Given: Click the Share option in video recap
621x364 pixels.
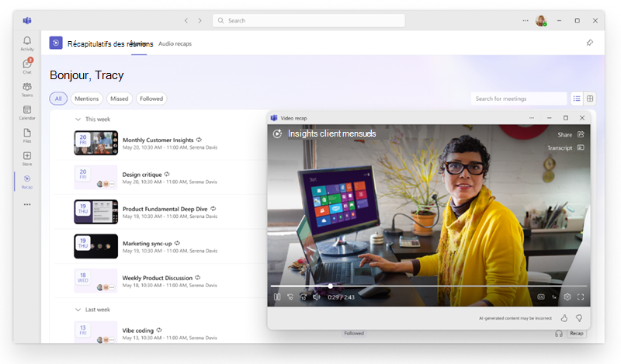Looking at the screenshot, I should point(571,135).
